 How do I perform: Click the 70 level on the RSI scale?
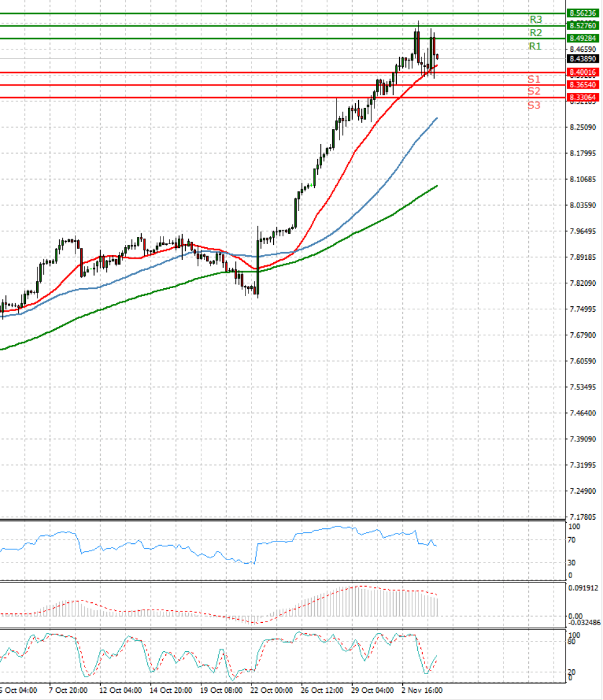pos(571,540)
